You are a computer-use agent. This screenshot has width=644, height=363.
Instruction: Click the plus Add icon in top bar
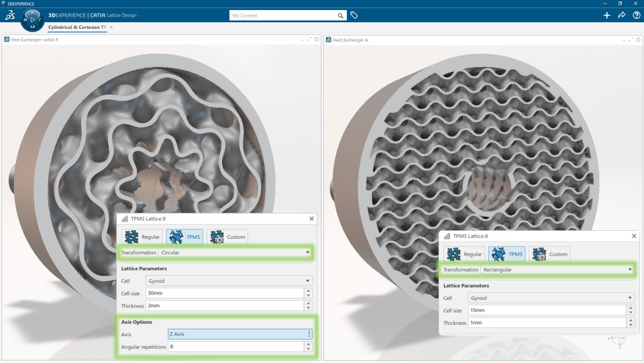(x=606, y=15)
